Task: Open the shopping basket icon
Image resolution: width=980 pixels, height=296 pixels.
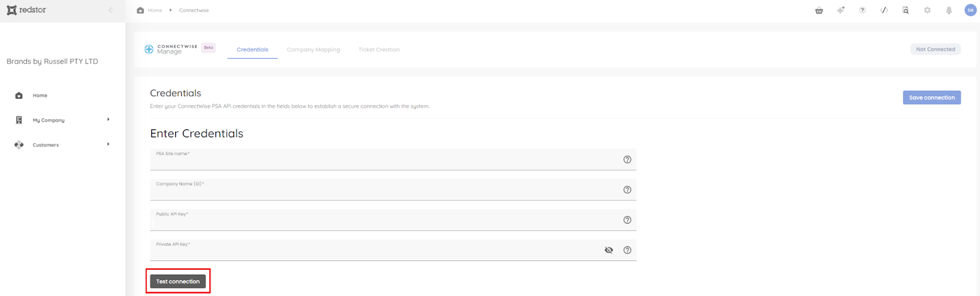Action: pos(819,10)
